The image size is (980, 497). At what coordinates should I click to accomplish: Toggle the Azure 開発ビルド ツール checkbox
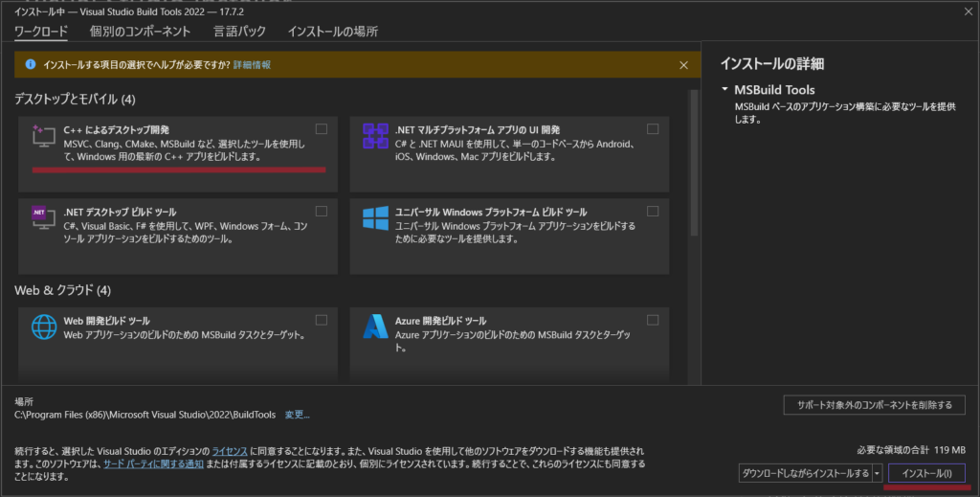(653, 320)
